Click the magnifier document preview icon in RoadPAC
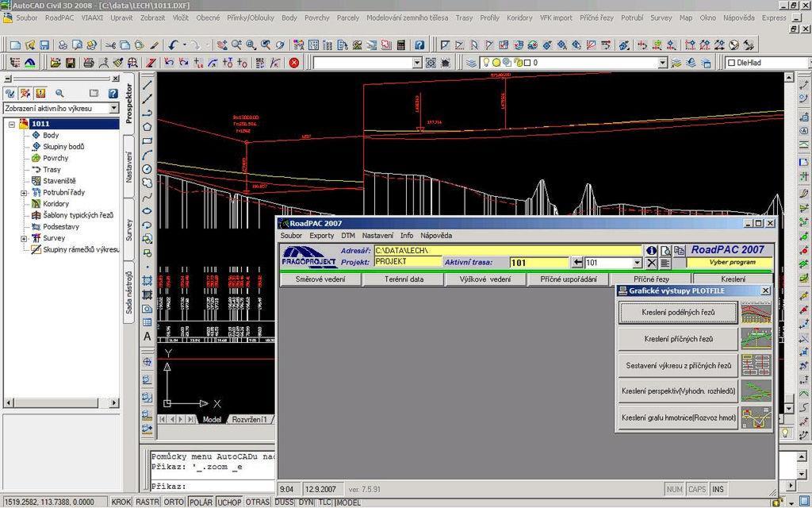The width and height of the screenshot is (812, 508). tap(665, 250)
